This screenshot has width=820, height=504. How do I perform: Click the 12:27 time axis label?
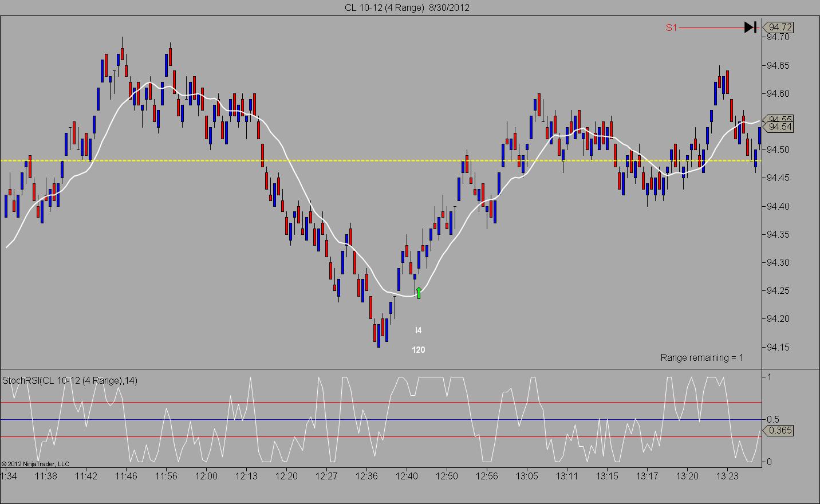(326, 476)
